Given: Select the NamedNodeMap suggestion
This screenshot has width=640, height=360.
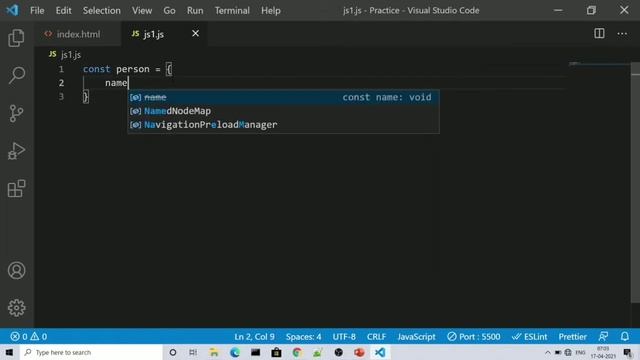Looking at the screenshot, I should click(283, 111).
